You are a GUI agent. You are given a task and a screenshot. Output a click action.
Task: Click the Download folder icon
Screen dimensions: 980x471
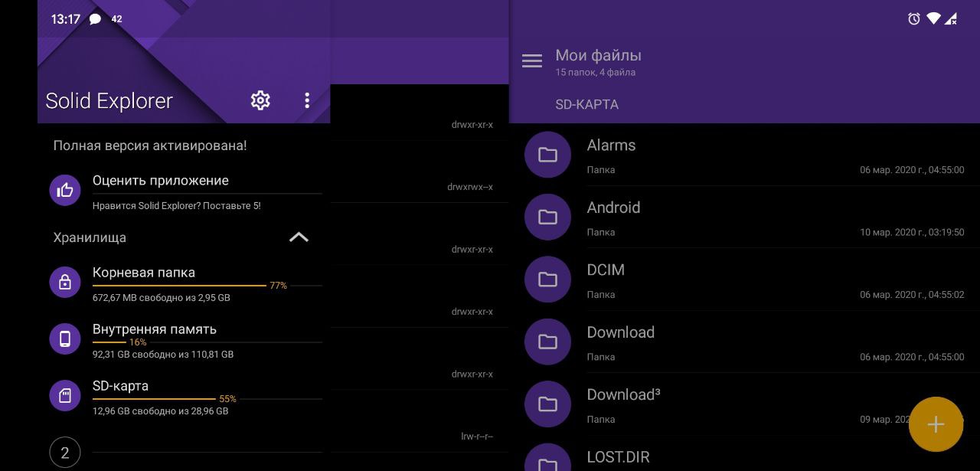click(547, 342)
